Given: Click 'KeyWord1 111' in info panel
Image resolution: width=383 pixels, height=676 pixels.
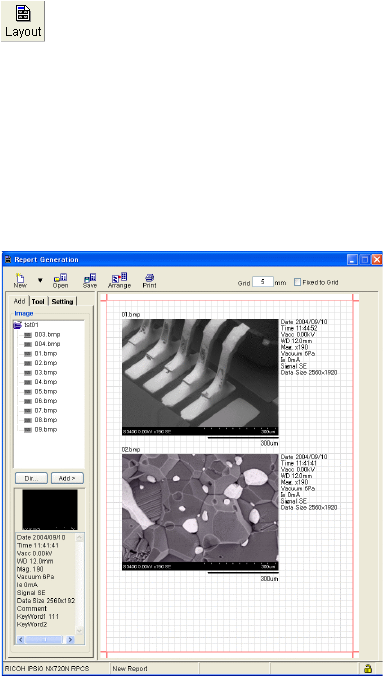Looking at the screenshot, I should [x=37, y=617].
